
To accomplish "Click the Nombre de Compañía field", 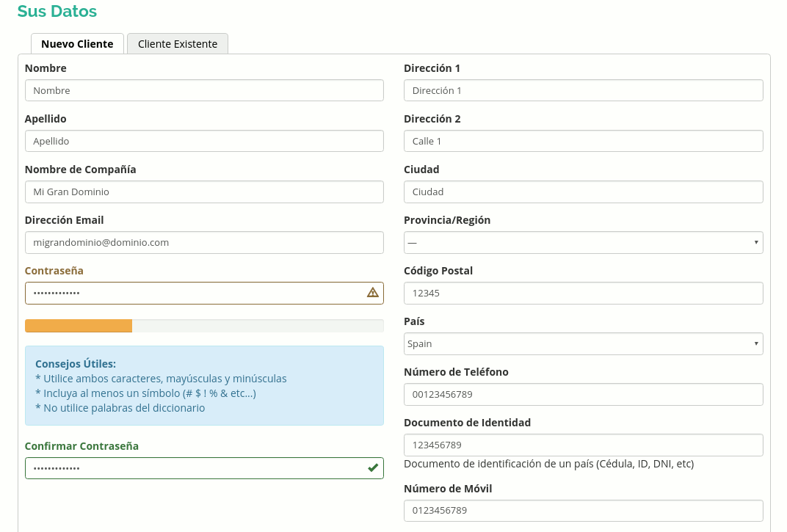I will click(204, 192).
